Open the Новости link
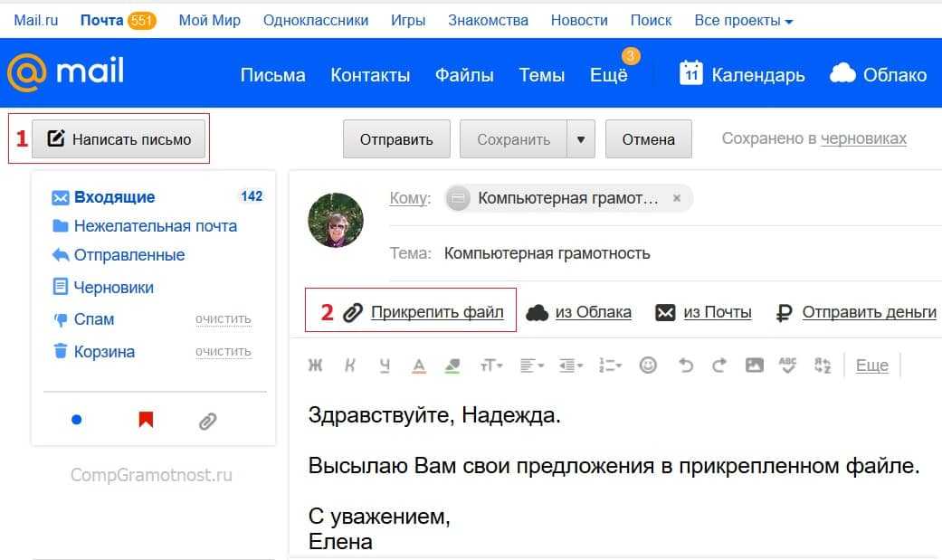Viewport: 942px width, 560px height. [x=579, y=21]
